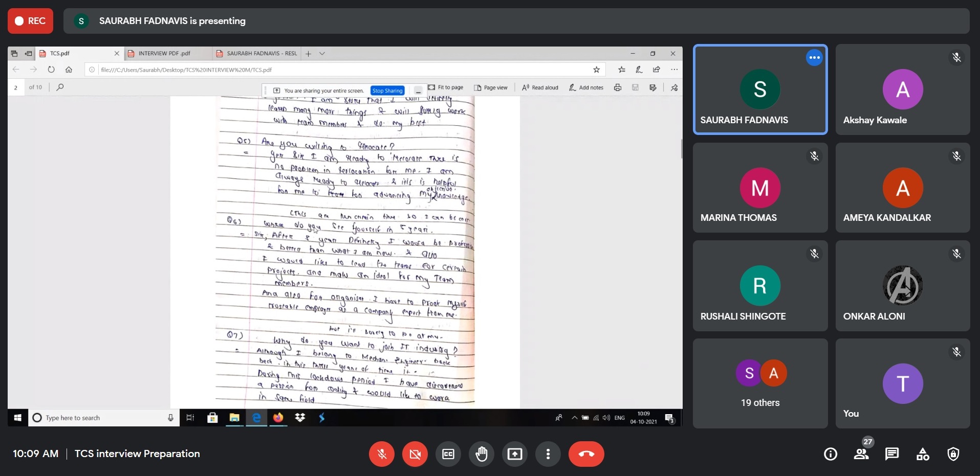Leave the call with red hang-up button
Screen dimensions: 980x476
click(x=586, y=454)
